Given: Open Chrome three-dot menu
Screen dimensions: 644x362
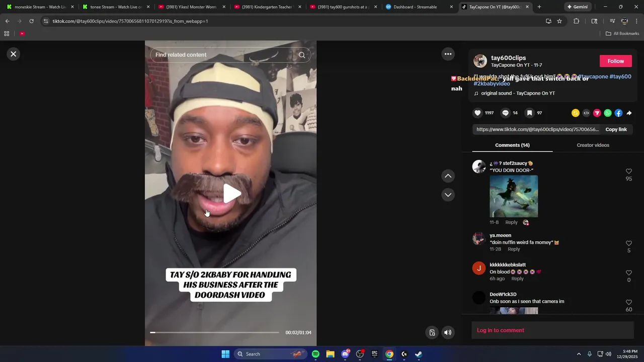Looking at the screenshot, I should tap(636, 21).
